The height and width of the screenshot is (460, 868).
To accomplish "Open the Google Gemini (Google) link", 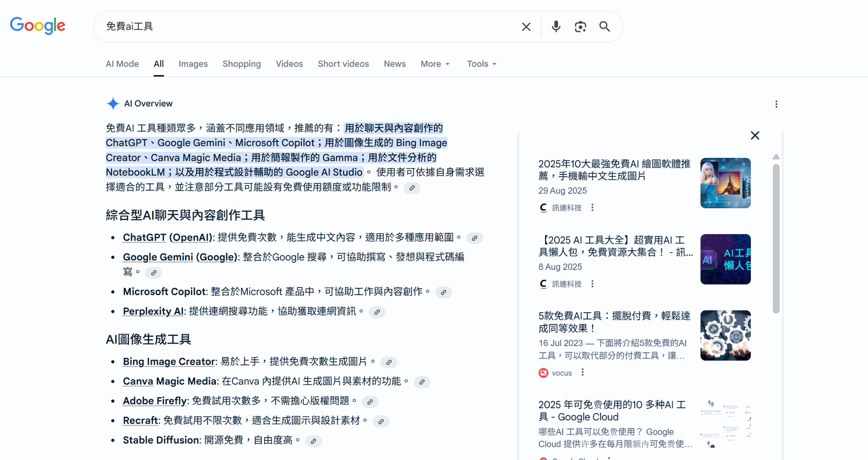I will pyautogui.click(x=180, y=257).
